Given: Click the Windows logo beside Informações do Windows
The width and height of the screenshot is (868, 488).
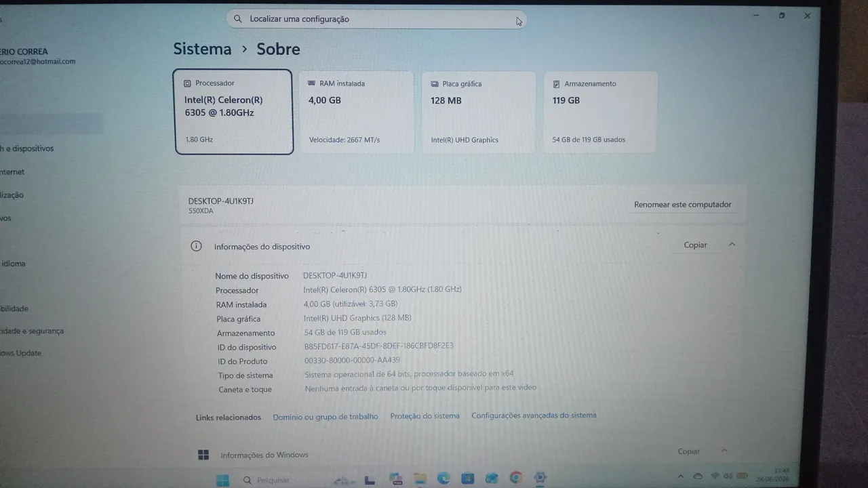Looking at the screenshot, I should tap(203, 455).
